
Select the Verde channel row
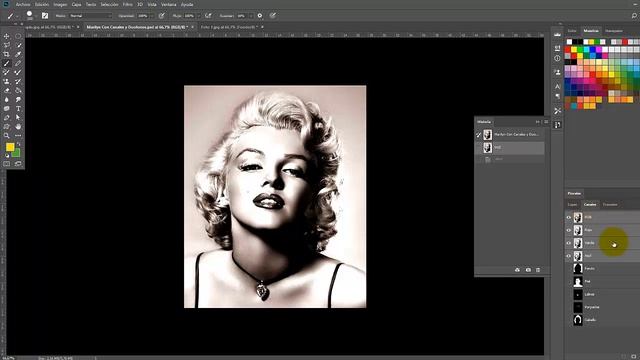point(602,243)
